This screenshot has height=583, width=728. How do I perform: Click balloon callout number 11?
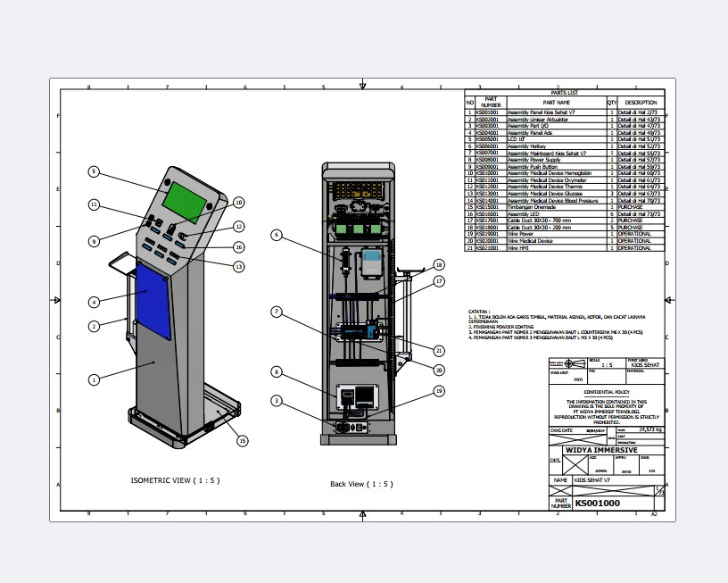coord(94,204)
